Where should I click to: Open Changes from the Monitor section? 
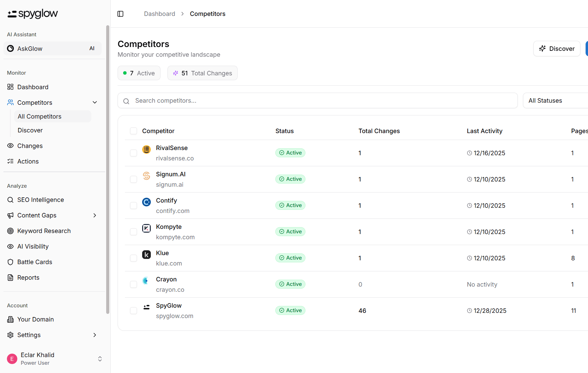[30, 146]
